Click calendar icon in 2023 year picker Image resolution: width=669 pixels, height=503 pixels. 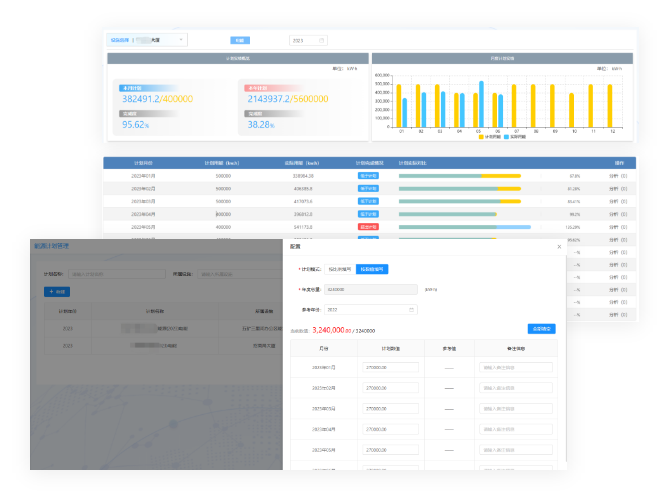click(x=321, y=40)
